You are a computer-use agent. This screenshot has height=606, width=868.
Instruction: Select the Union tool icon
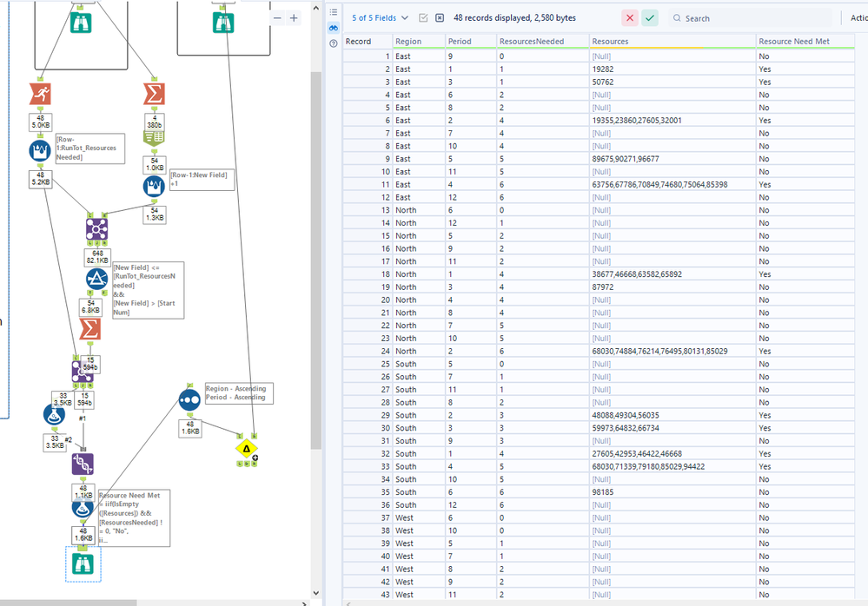click(83, 464)
